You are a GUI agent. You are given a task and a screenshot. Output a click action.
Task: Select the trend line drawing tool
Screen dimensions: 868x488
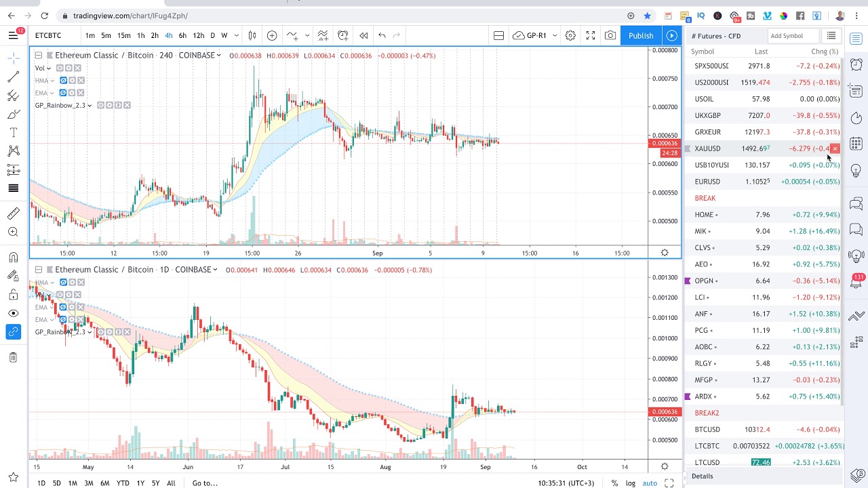pos(13,78)
